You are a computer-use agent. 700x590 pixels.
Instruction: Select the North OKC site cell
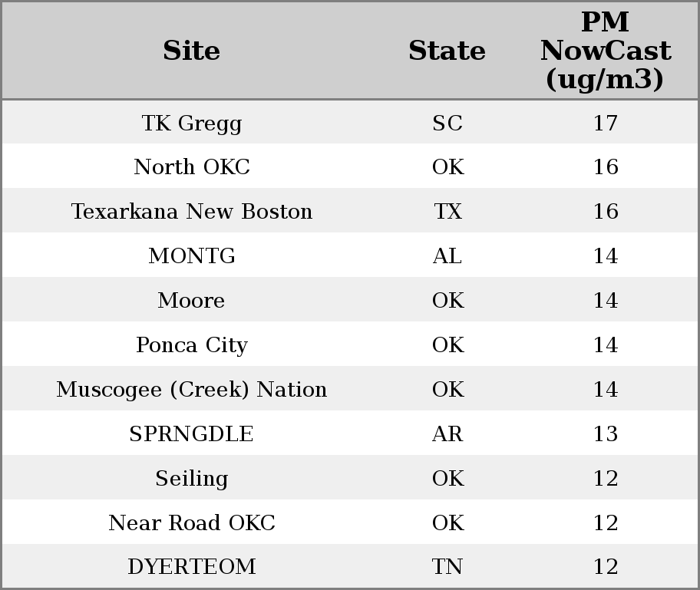192,167
